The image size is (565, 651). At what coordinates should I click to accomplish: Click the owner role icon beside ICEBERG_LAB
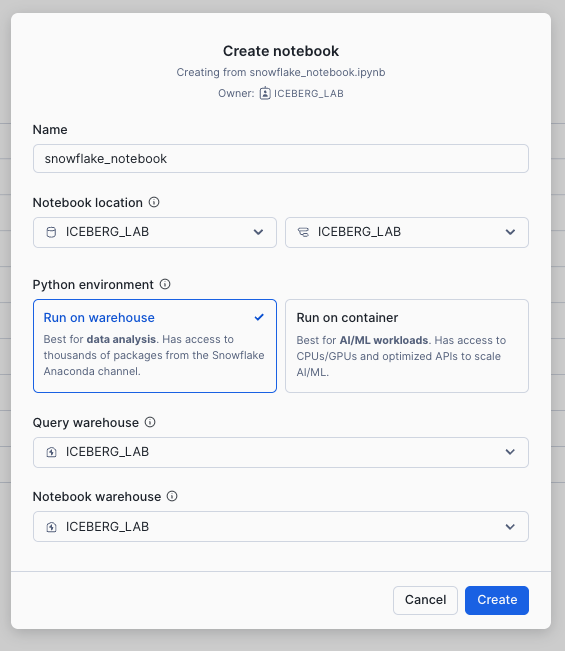click(x=265, y=93)
